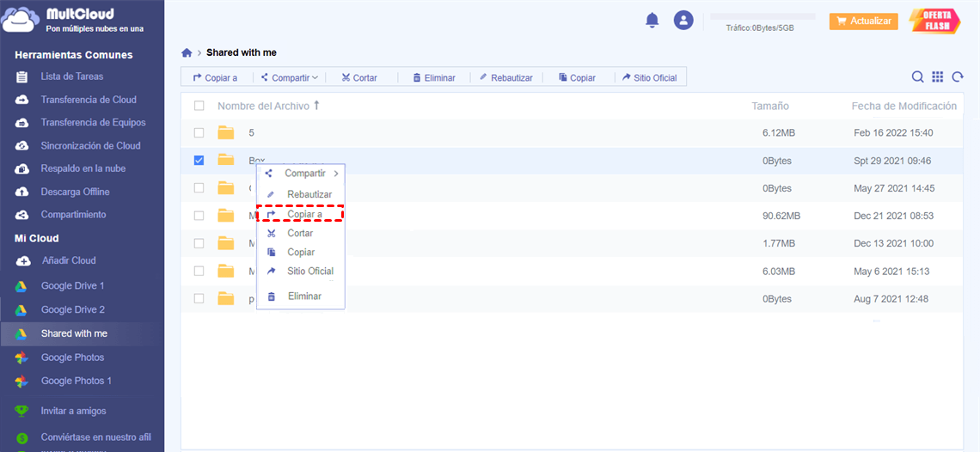This screenshot has width=980, height=452.
Task: Switch to grid view icon
Action: tap(937, 76)
